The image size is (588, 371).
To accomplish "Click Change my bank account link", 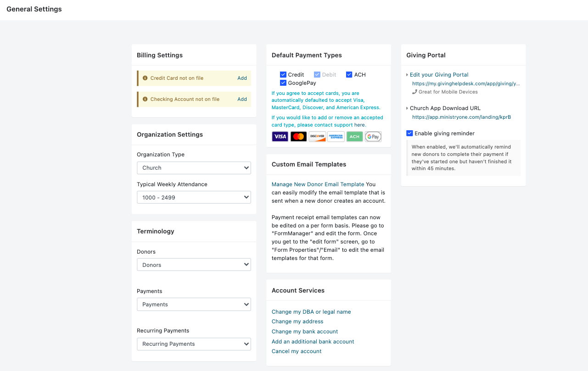I will (305, 332).
